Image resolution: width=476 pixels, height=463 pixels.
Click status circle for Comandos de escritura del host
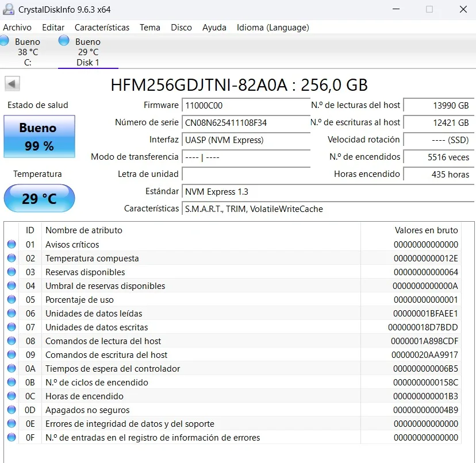pos(11,354)
